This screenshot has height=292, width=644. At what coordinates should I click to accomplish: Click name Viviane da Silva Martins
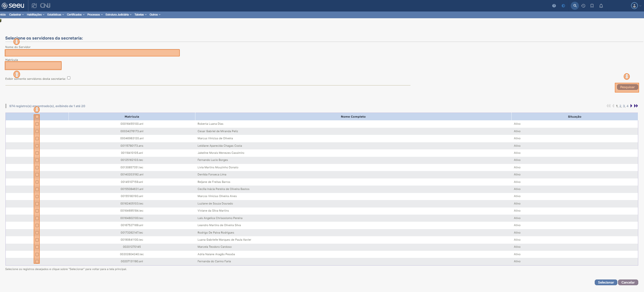pos(213,211)
